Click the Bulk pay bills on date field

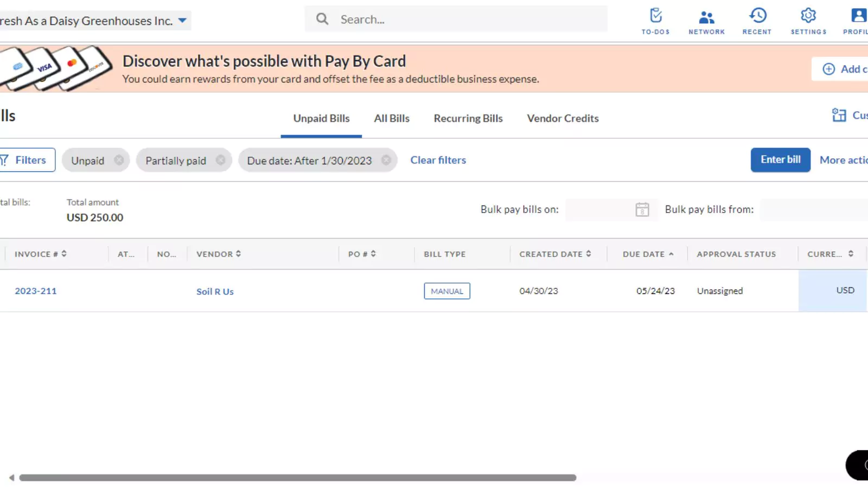click(x=610, y=209)
